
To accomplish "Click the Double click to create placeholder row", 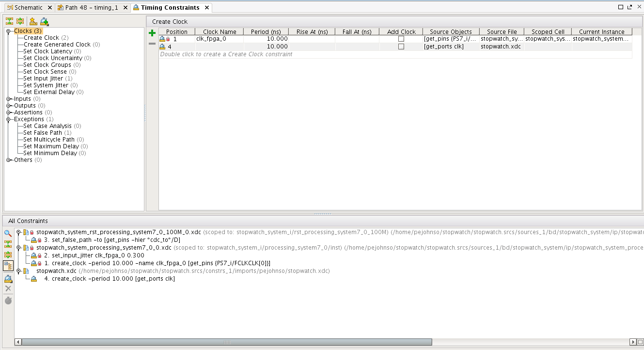I will coord(395,54).
